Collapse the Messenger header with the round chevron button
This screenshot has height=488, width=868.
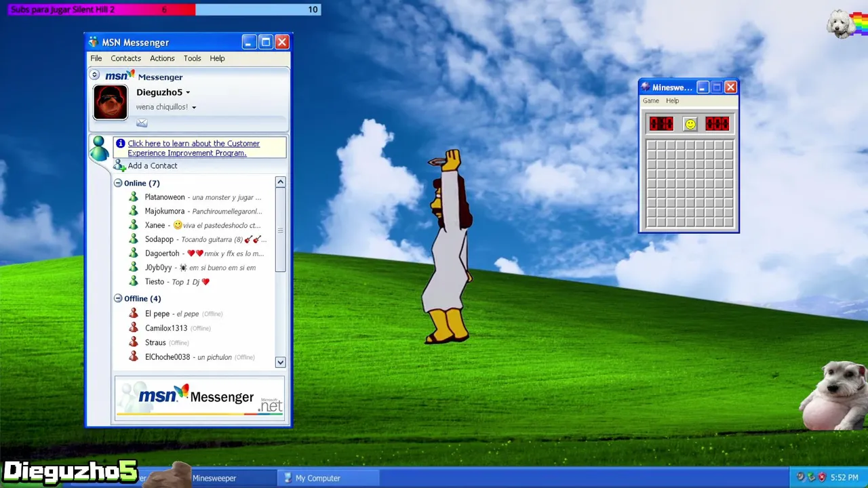[x=95, y=75]
